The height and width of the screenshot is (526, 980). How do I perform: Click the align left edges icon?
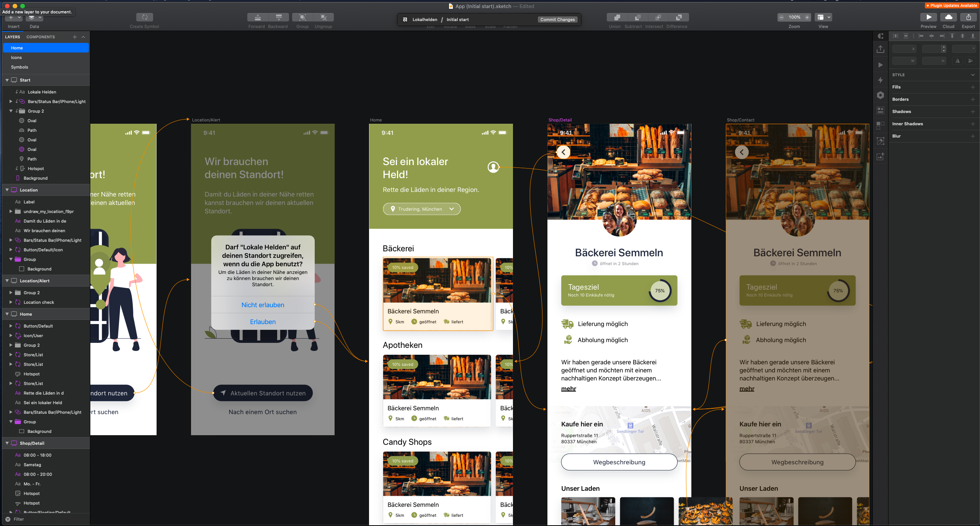coord(921,36)
